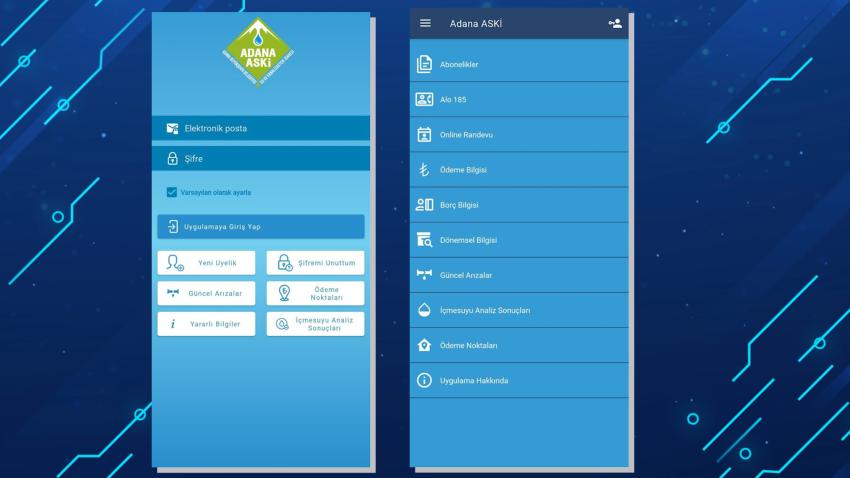
Task: Click the new user icon on Yeni Üyelik
Action: pos(175,263)
